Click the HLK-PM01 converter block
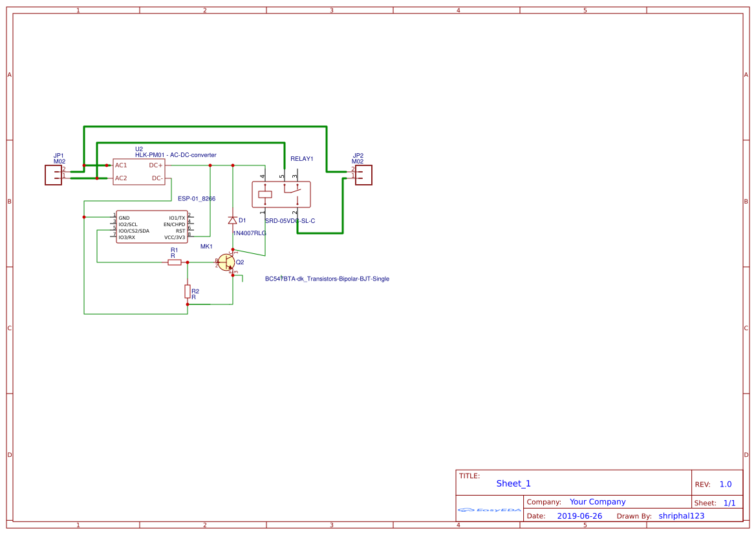The image size is (756, 535). pos(139,172)
